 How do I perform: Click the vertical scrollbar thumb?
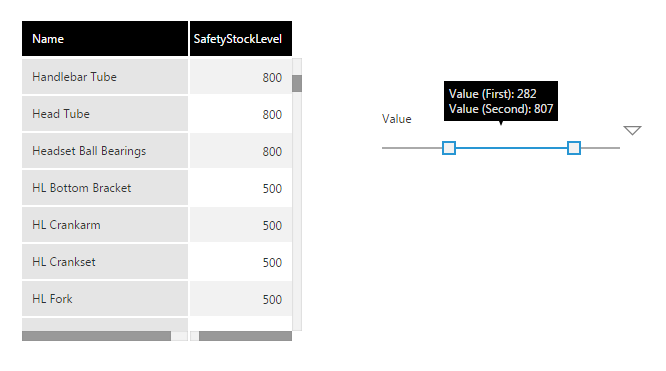click(297, 83)
